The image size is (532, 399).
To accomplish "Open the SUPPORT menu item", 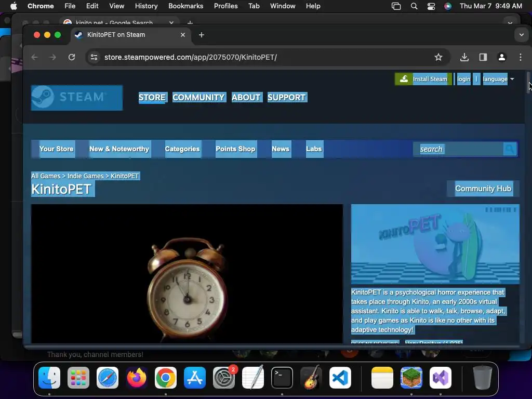I will 287,97.
